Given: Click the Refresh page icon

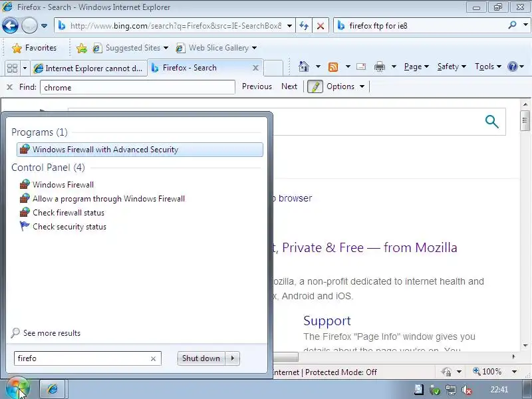Looking at the screenshot, I should coord(304,26).
